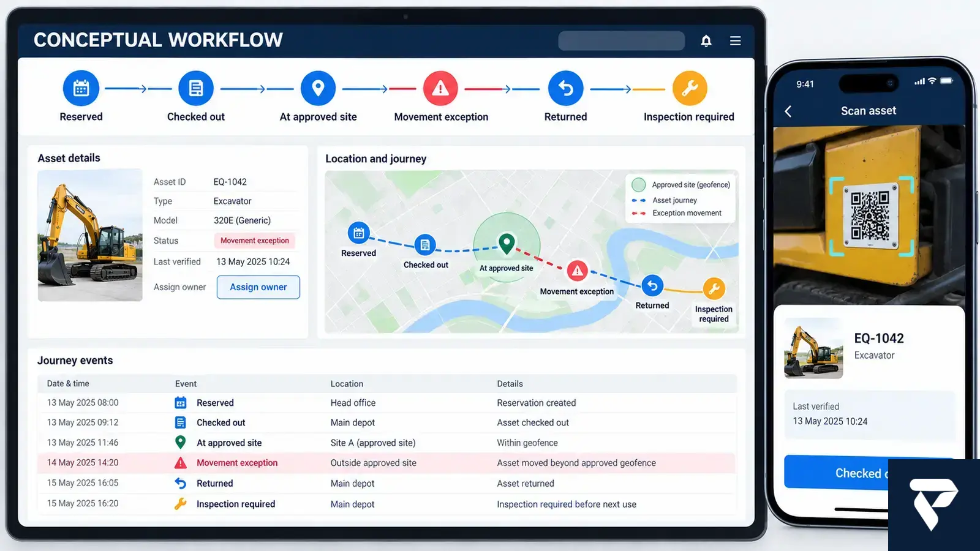Click the Event column header
Viewport: 980px width, 551px height.
[186, 384]
